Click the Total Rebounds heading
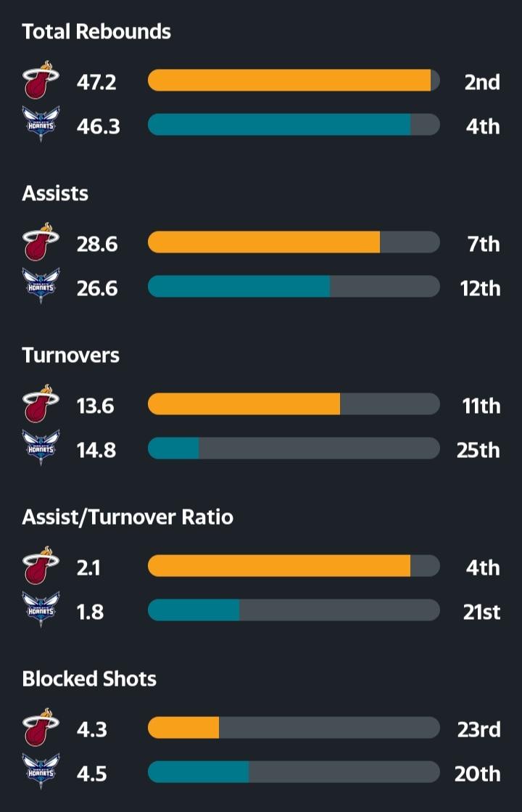 click(x=96, y=32)
